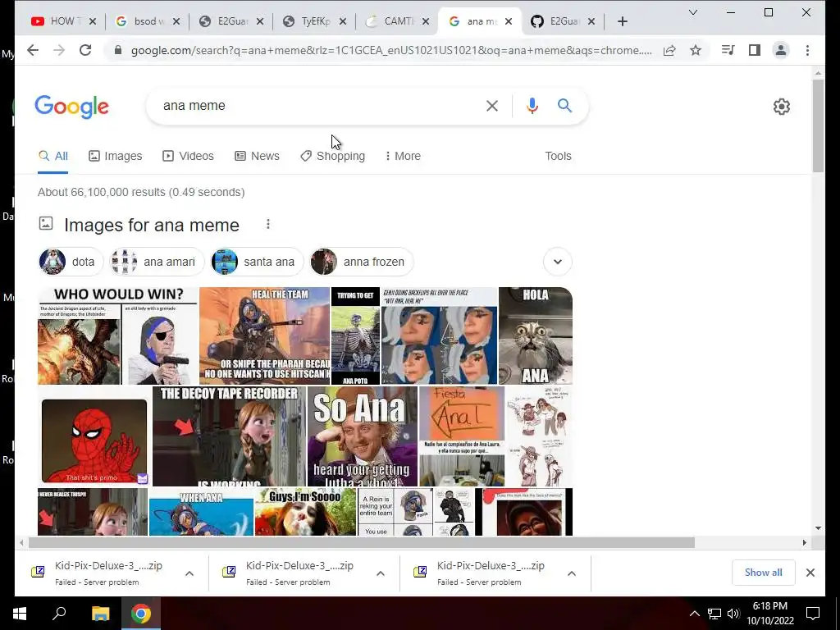Focus the ana meme search field
Viewport: 840px width, 630px height.
coord(319,106)
